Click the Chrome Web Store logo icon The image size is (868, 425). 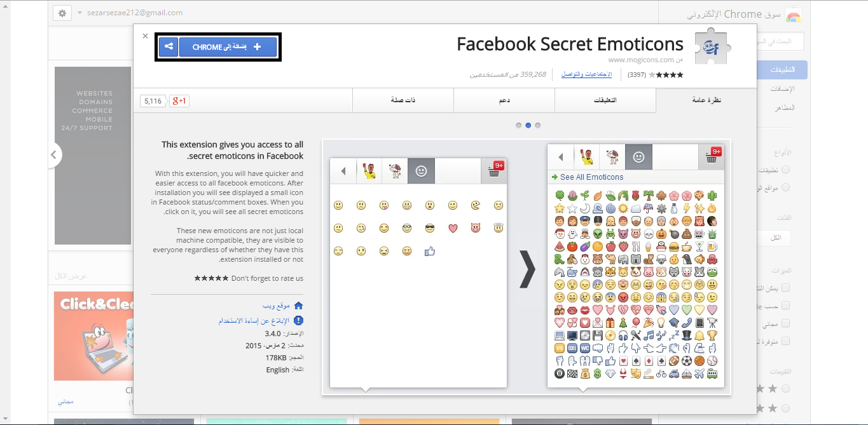(793, 15)
